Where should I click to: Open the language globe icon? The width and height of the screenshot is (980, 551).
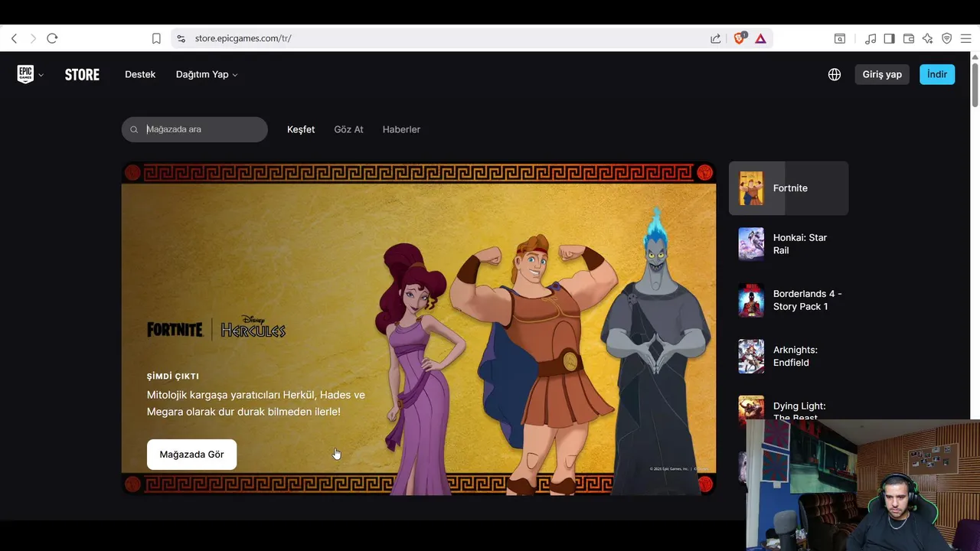[x=835, y=74]
